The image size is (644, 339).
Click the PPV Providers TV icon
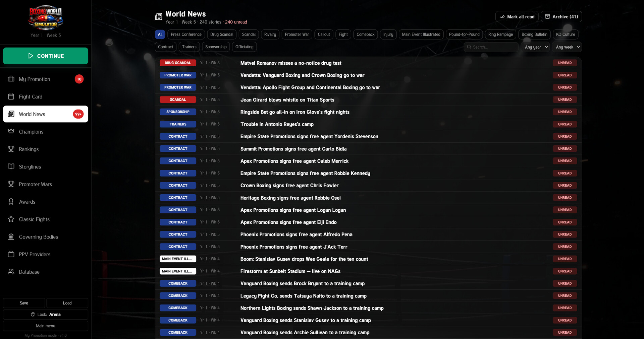coord(11,254)
